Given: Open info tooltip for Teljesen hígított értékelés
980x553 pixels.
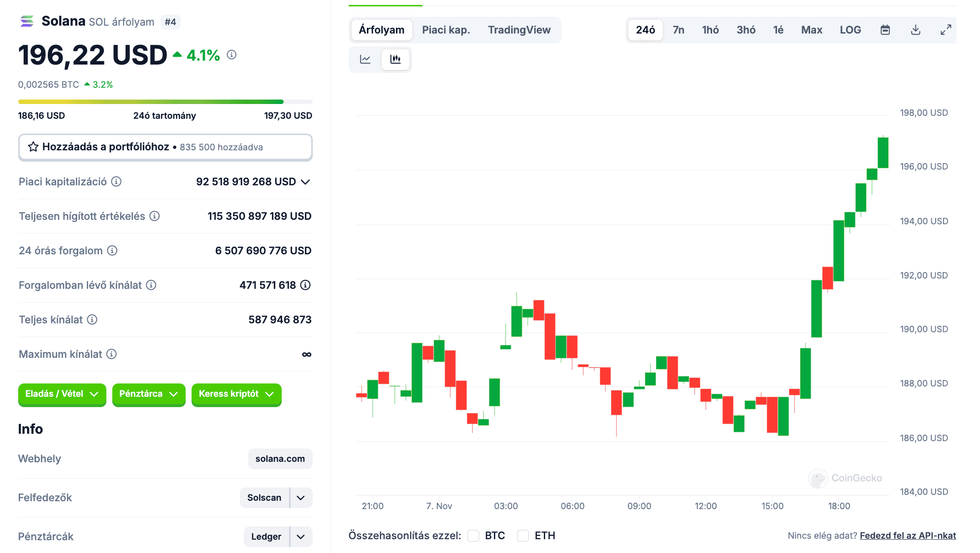Looking at the screenshot, I should coord(155,216).
